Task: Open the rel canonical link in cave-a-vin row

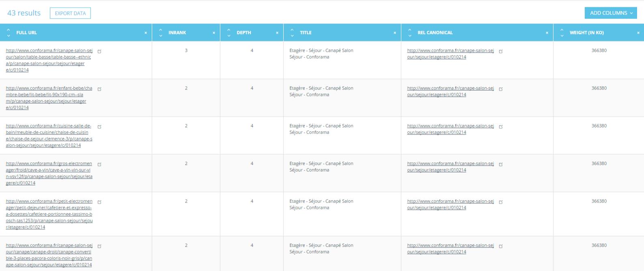Action: 450,166
